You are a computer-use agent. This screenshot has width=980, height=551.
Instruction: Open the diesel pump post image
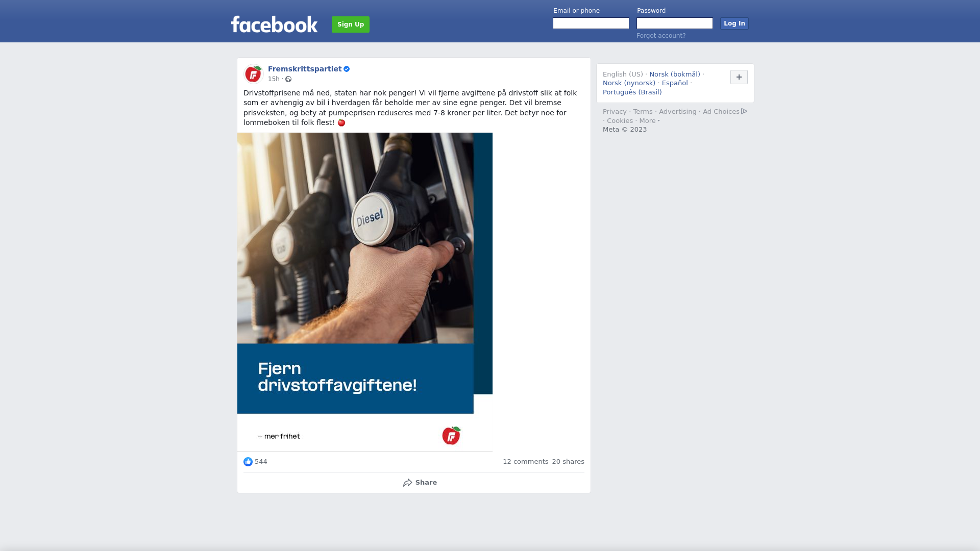[365, 292]
